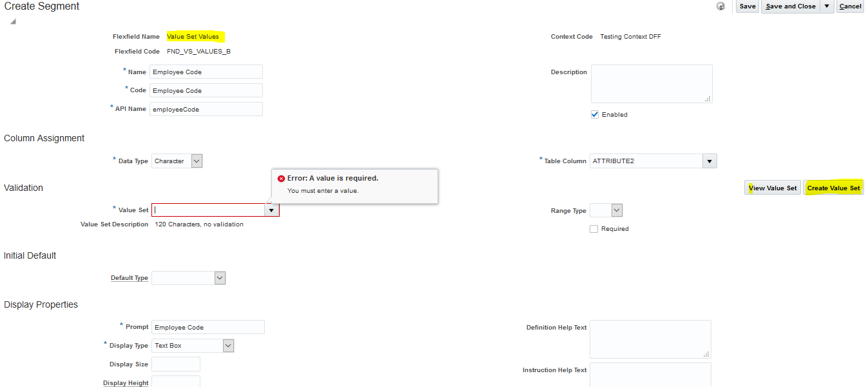Click inside the API Name field

pos(206,108)
